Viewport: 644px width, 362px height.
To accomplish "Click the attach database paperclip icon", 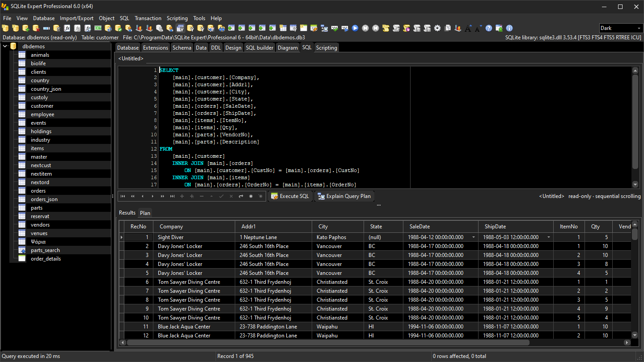I will (56, 28).
